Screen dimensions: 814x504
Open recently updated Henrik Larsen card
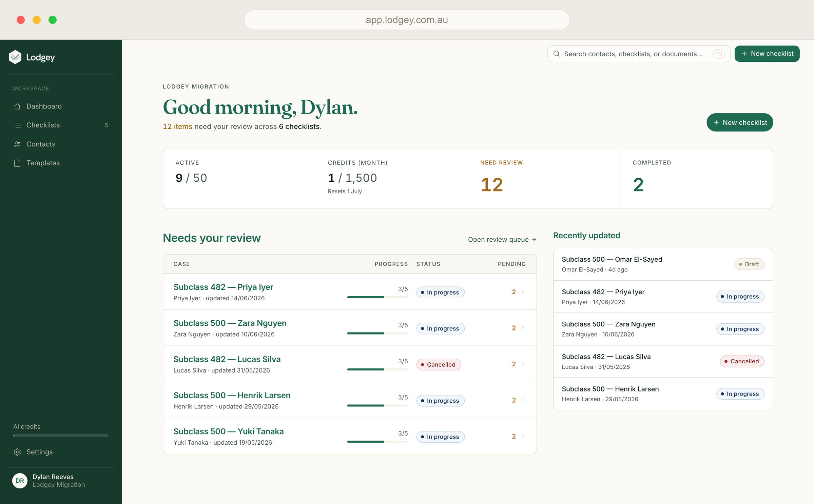[663, 394]
